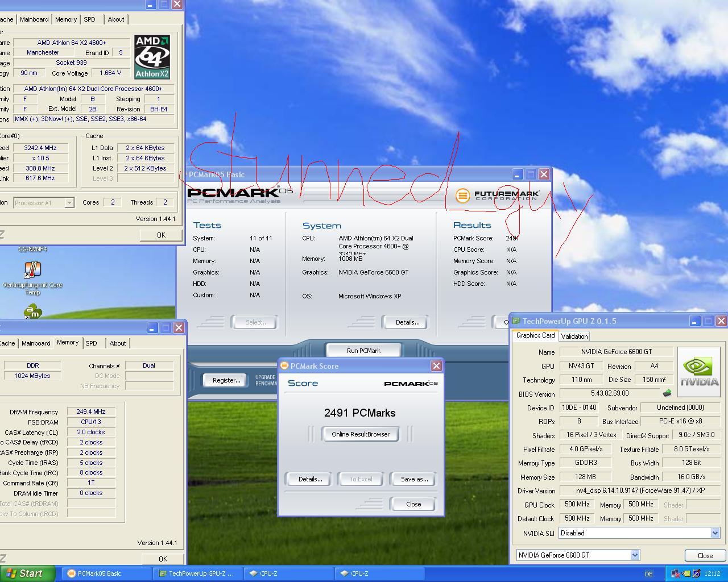
Task: Open the Start menu
Action: click(x=28, y=573)
